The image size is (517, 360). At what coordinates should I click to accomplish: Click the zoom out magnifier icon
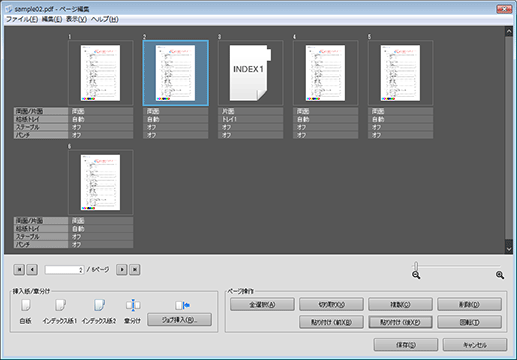pos(416,275)
